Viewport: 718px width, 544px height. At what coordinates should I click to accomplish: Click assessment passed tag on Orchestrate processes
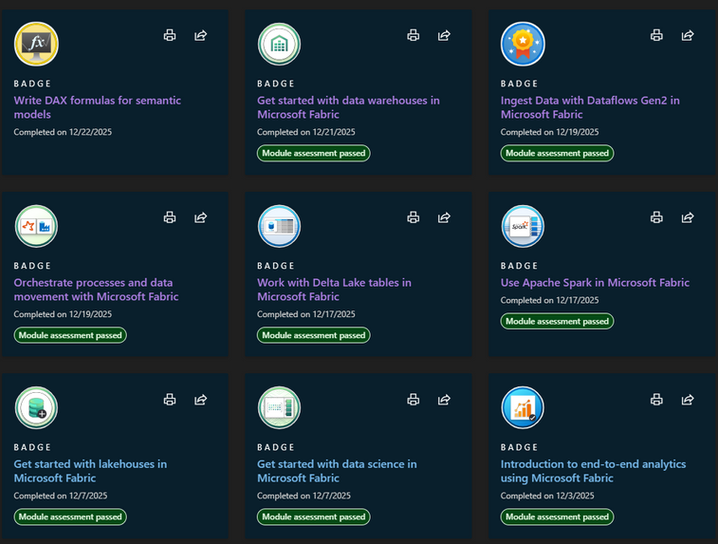click(70, 335)
